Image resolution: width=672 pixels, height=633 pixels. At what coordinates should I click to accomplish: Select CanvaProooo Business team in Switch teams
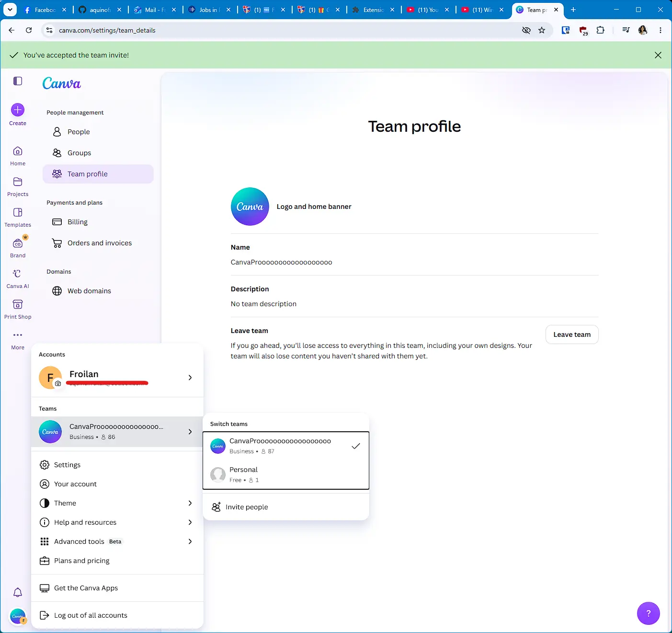286,446
